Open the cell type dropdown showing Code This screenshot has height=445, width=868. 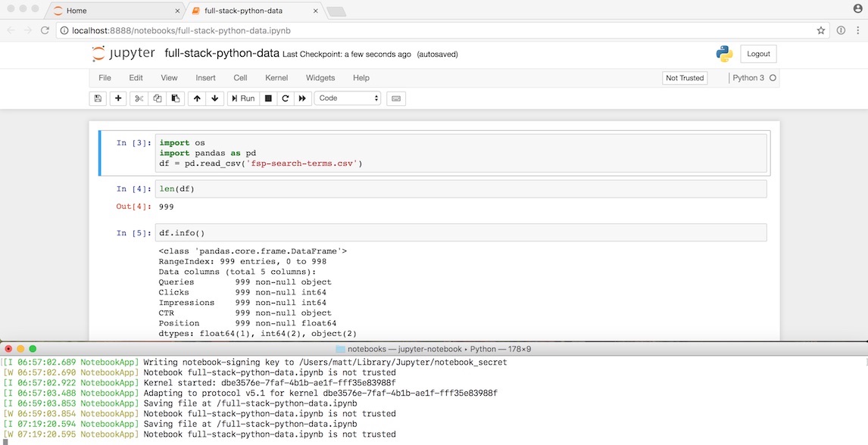tap(347, 98)
